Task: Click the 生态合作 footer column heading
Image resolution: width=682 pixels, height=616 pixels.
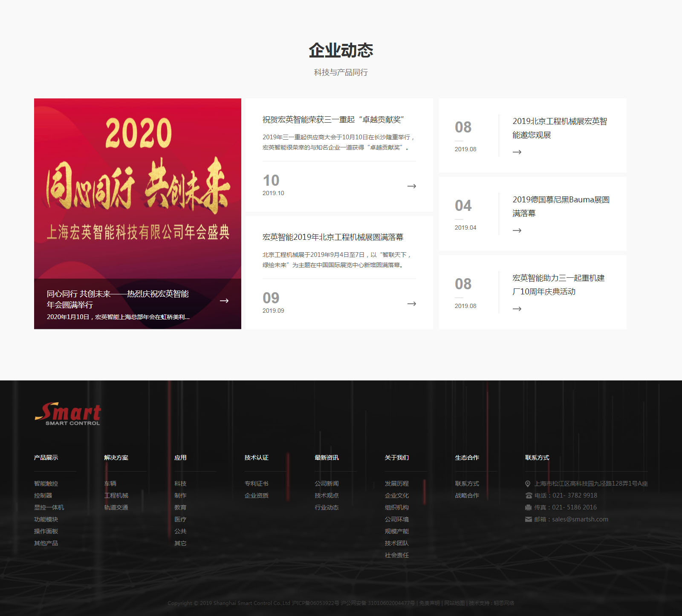Action: tap(467, 458)
